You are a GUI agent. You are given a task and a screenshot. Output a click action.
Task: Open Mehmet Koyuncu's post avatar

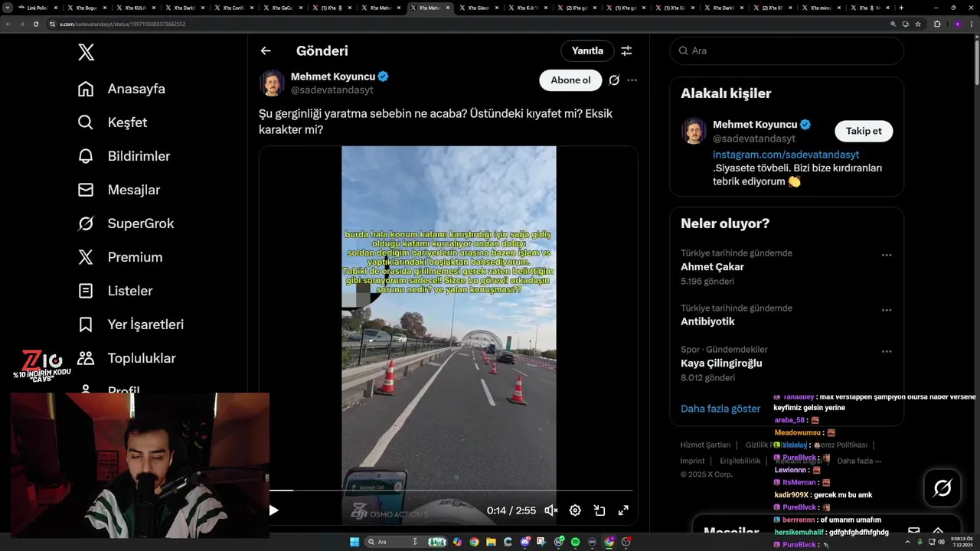coord(272,83)
